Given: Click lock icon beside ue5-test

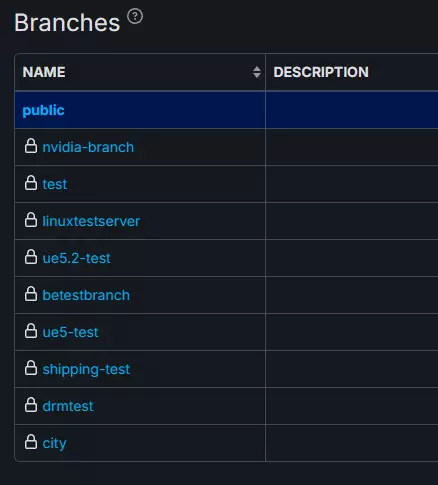Looking at the screenshot, I should [x=31, y=331].
